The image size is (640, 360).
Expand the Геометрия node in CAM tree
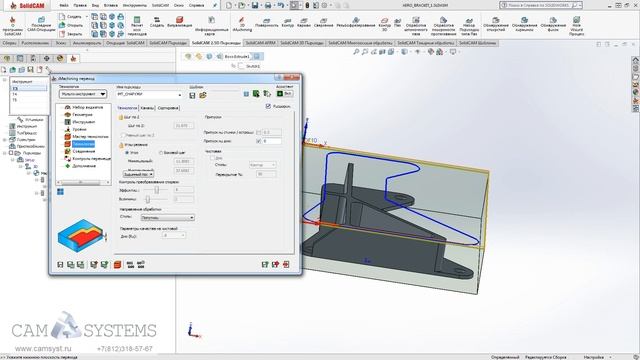(x=5, y=140)
